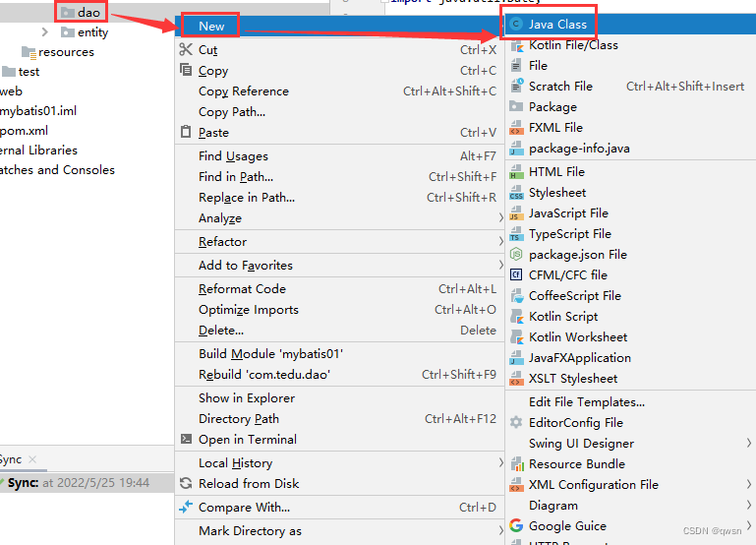
Task: Select Optimize Imports menu entry
Action: [x=340, y=310]
